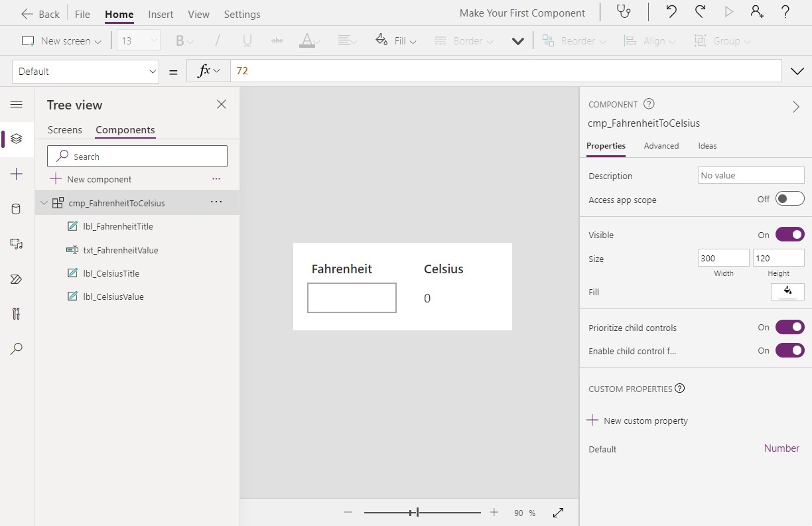Toggle Access app scope on
This screenshot has width=812, height=526.
(x=791, y=198)
